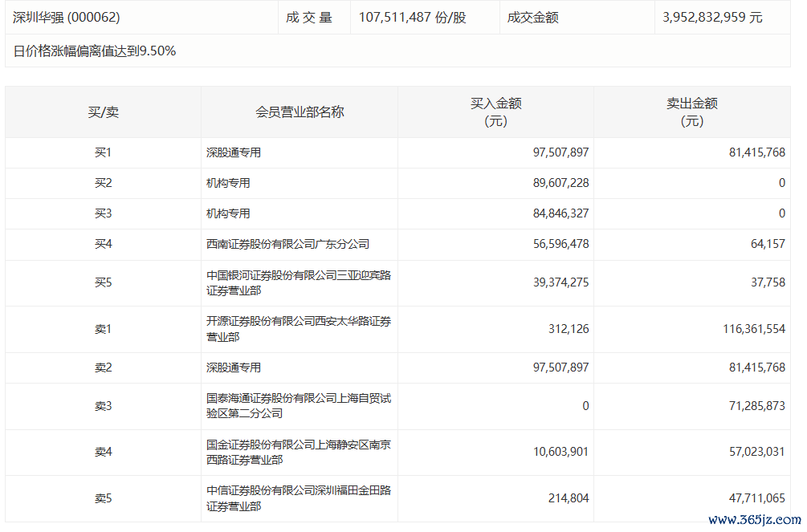Viewport: 807px width, 532px height.
Task: Click buy amount 39,374,275
Action: (561, 282)
